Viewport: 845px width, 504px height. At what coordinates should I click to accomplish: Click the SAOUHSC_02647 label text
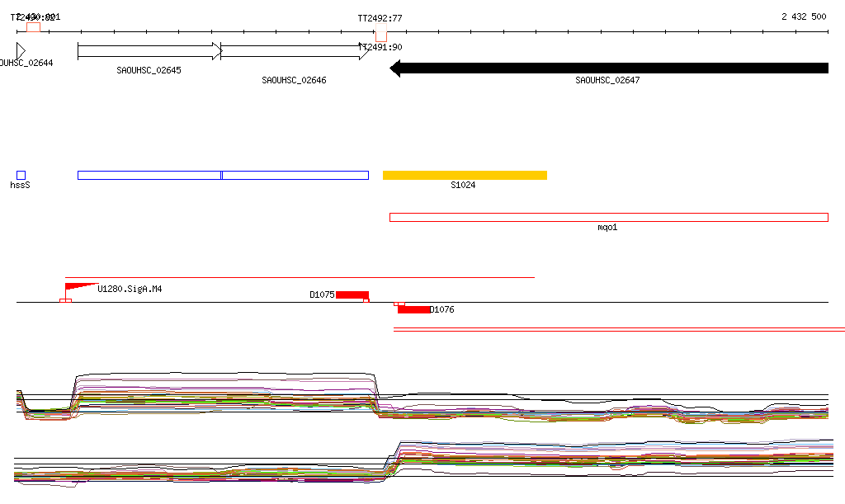[x=607, y=80]
